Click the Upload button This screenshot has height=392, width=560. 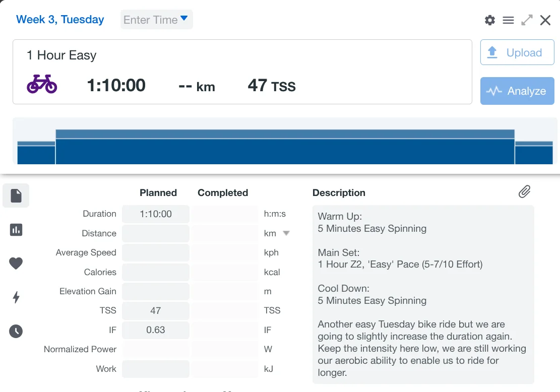click(x=517, y=52)
